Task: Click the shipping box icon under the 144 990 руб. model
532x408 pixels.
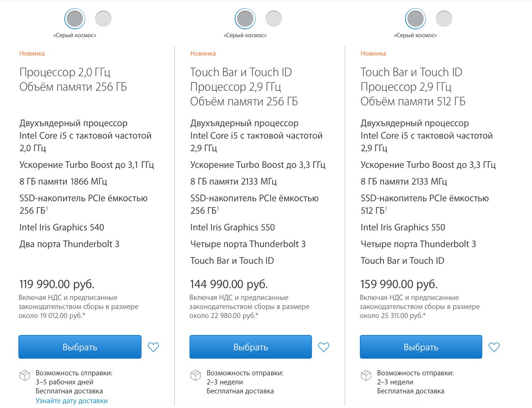Action: point(195,375)
